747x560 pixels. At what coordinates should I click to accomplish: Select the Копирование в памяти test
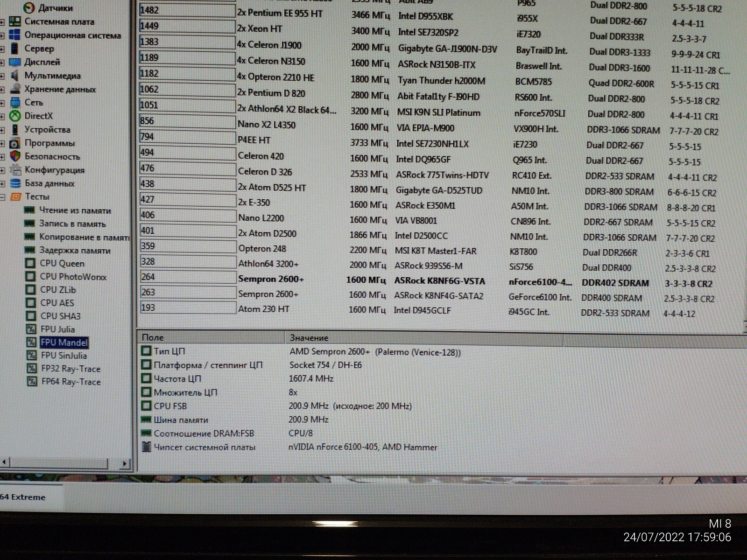pyautogui.click(x=85, y=237)
